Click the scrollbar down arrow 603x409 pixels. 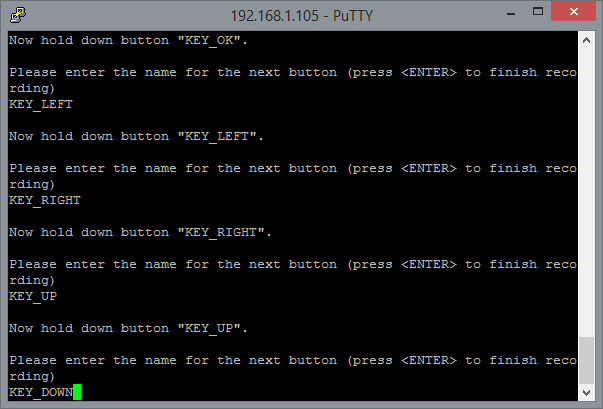tap(586, 392)
